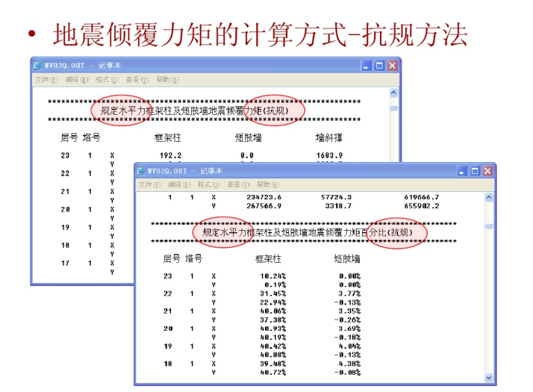Image resolution: width=533 pixels, height=392 pixels.
Task: Click the percentage 40.93%
Action: point(273,329)
